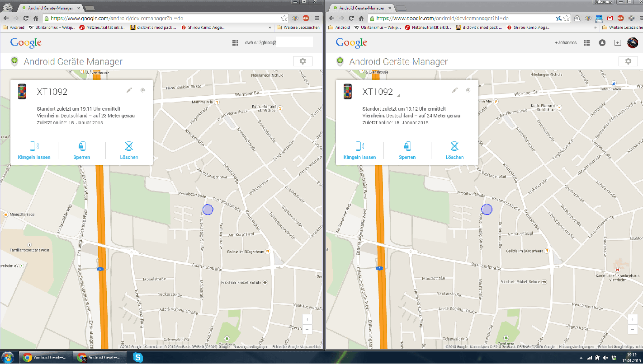Image resolution: width=643 pixels, height=364 pixels.
Task: Open Android bookmarks folder in left window
Action: pos(14,28)
